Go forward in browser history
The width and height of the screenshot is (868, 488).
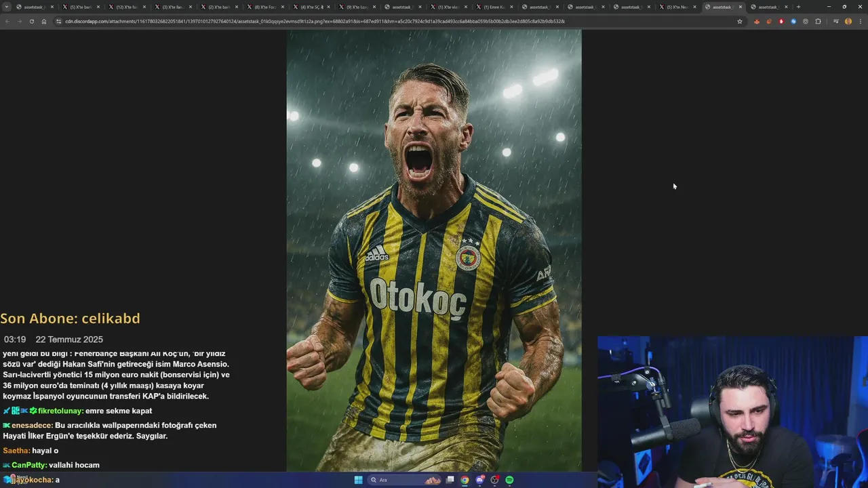pyautogui.click(x=19, y=21)
